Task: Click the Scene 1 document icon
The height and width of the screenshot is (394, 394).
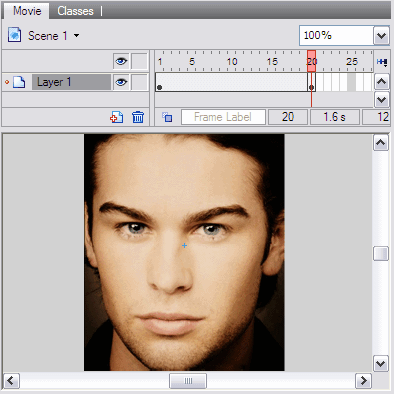Action: click(x=14, y=35)
